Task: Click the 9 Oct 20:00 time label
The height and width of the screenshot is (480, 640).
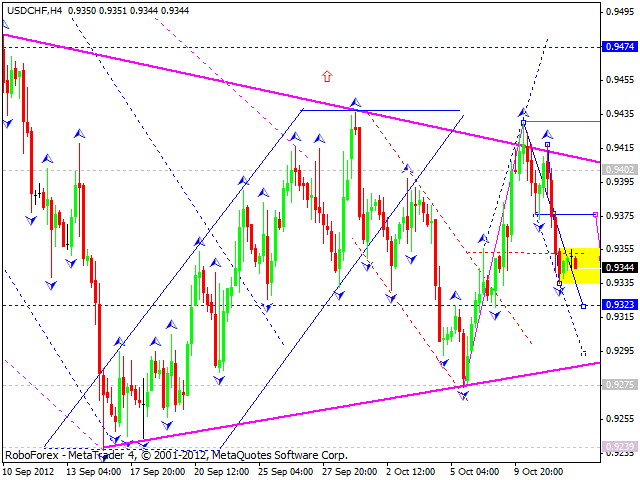Action: click(539, 472)
